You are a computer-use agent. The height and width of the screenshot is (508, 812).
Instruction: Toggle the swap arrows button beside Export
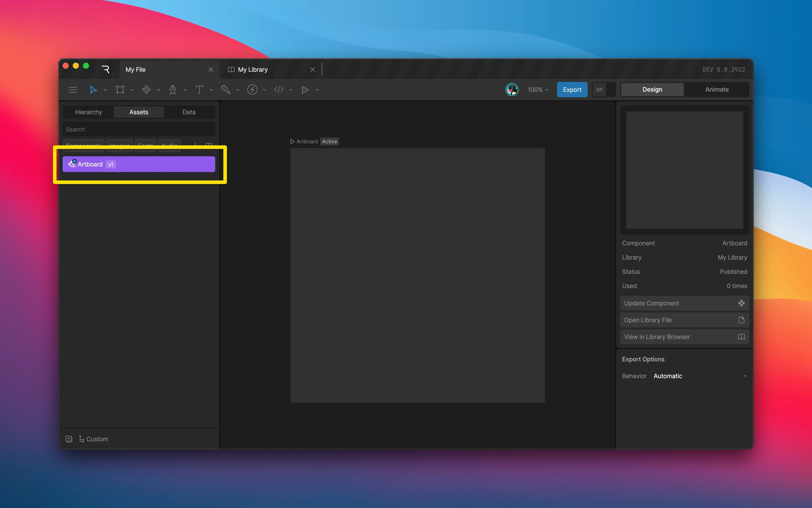pos(599,90)
